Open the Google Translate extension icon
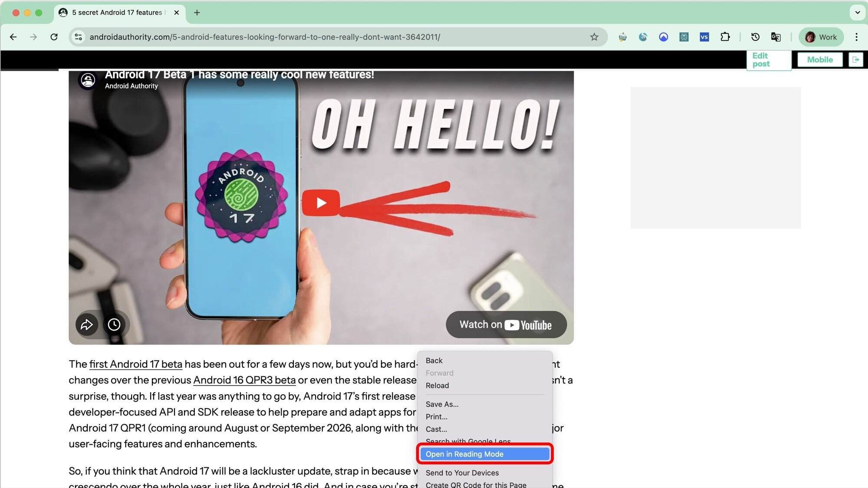Screen dimensions: 868x488 [776, 37]
